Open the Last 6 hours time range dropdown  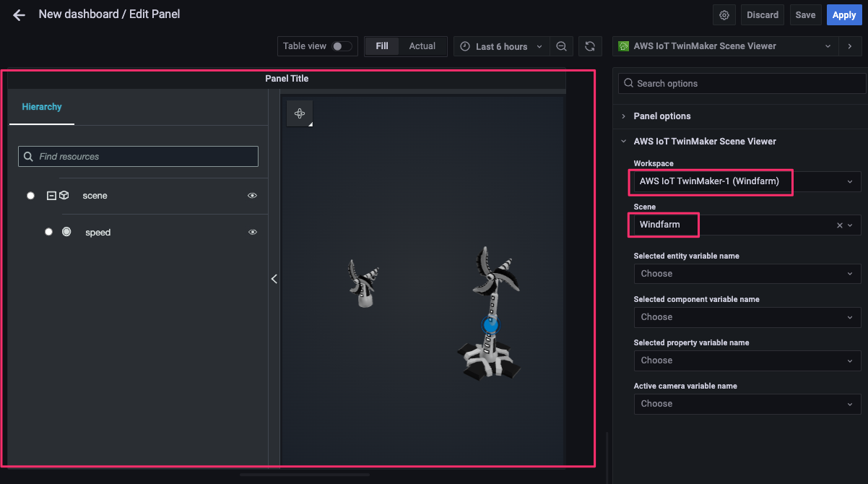(501, 46)
